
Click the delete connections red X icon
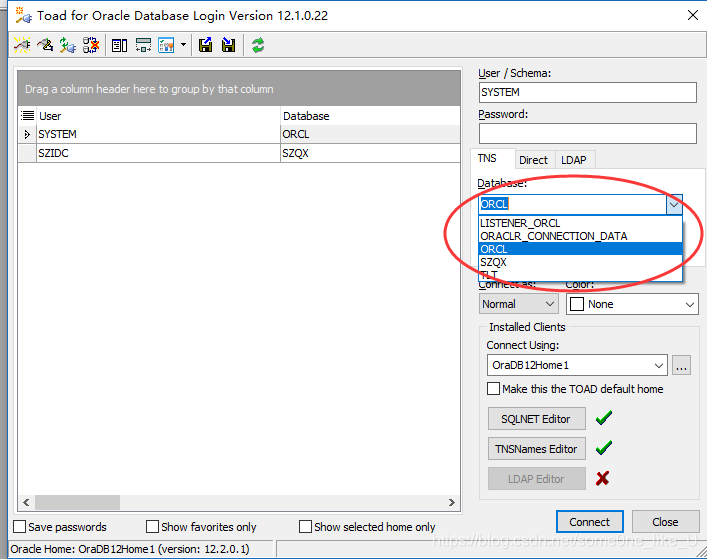[91, 45]
